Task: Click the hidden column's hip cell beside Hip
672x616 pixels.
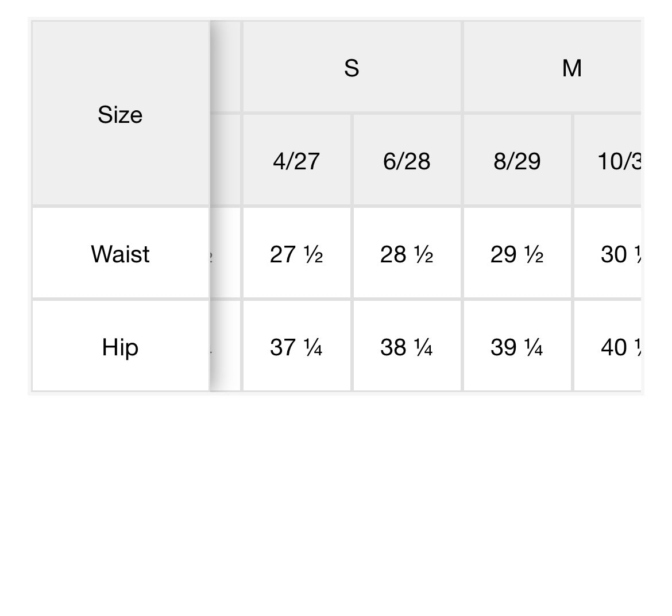Action: pos(226,347)
